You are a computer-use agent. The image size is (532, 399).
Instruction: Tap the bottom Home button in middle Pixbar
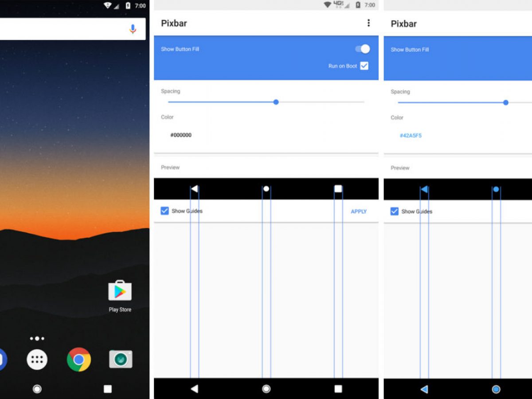pyautogui.click(x=266, y=389)
